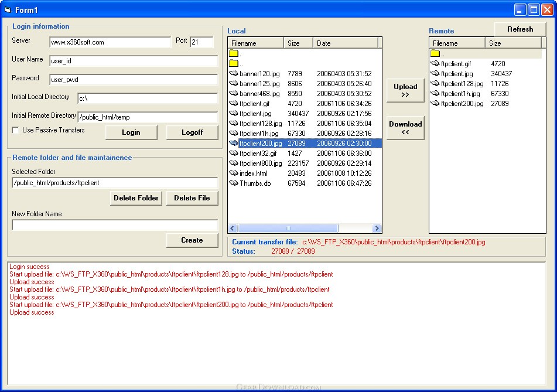Focus the Password field
Screen dimensions: 557x392
pos(134,80)
